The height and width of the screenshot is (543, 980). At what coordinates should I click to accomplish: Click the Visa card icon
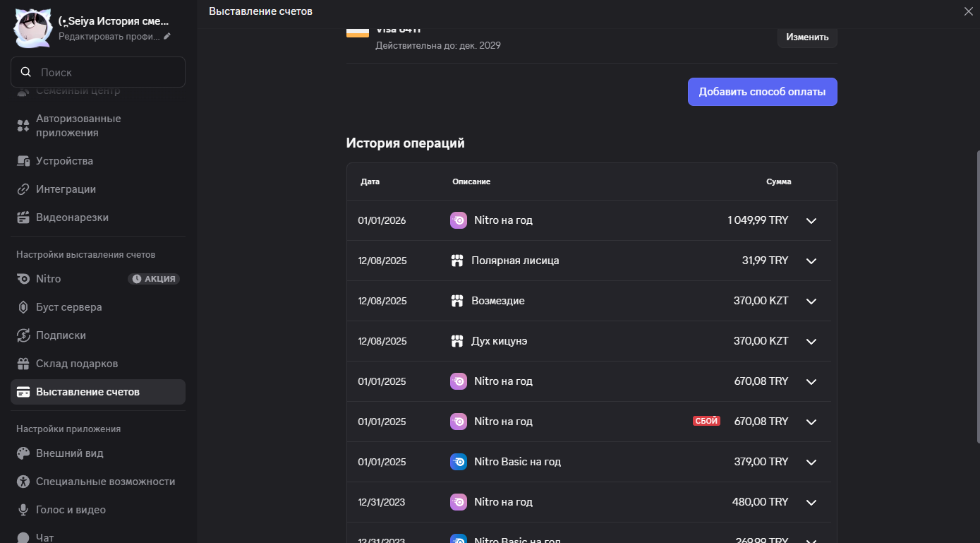[x=358, y=32]
